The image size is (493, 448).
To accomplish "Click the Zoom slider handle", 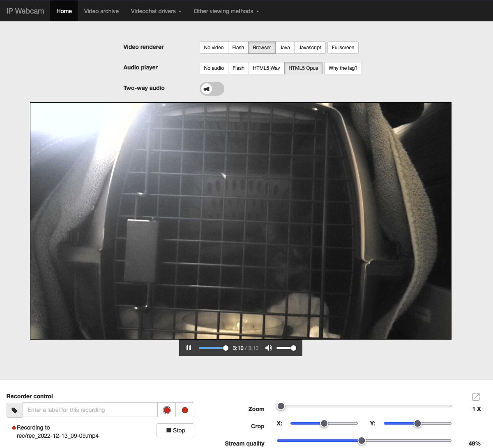I will [x=281, y=406].
